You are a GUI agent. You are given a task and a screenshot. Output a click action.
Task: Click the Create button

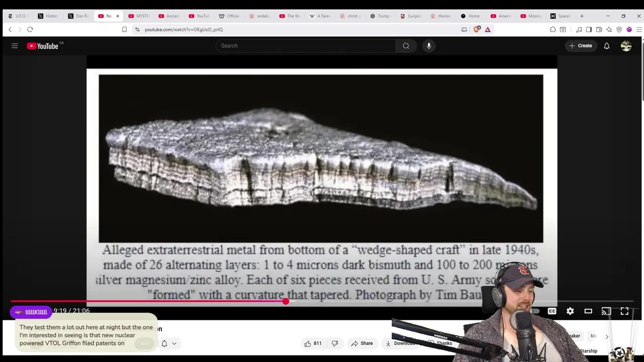[x=581, y=46]
